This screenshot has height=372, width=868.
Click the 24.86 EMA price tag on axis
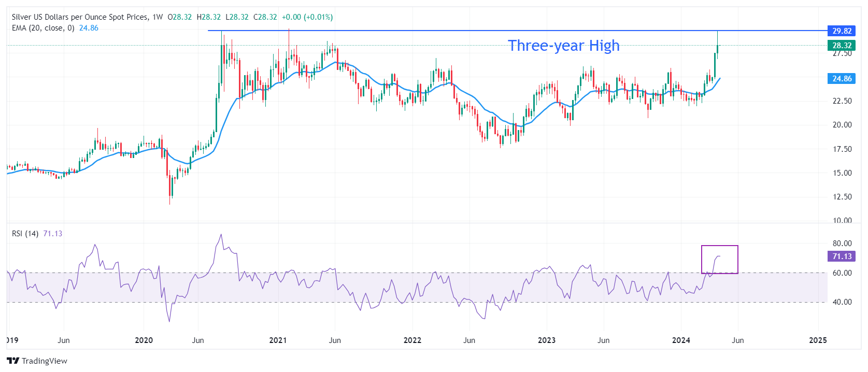coord(842,79)
